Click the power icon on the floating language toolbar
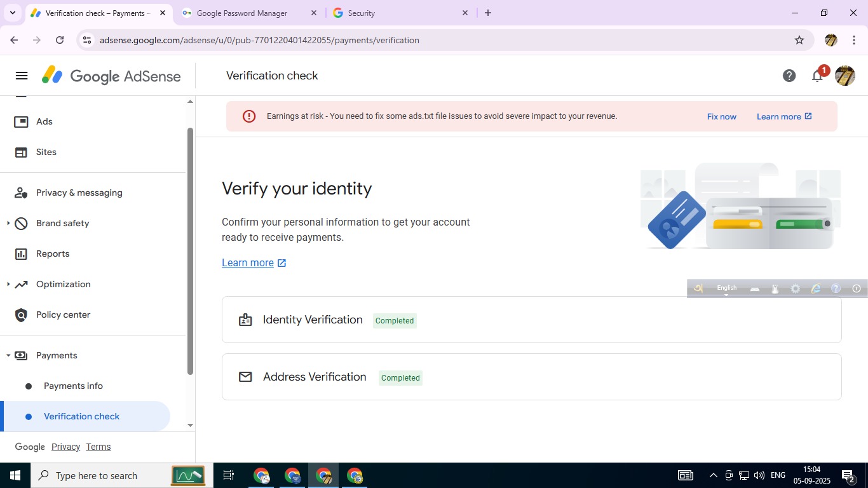Screen dimensions: 868x488 click(x=857, y=288)
